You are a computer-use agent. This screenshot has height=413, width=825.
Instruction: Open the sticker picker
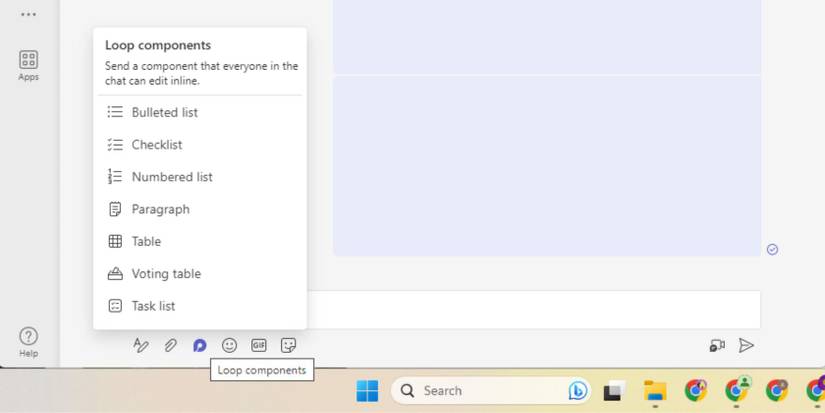point(288,345)
